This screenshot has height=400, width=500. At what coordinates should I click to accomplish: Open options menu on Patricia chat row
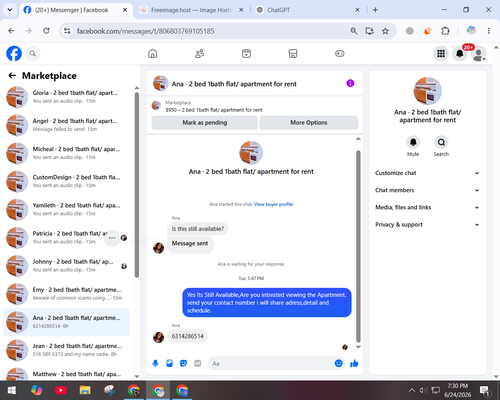[112, 238]
